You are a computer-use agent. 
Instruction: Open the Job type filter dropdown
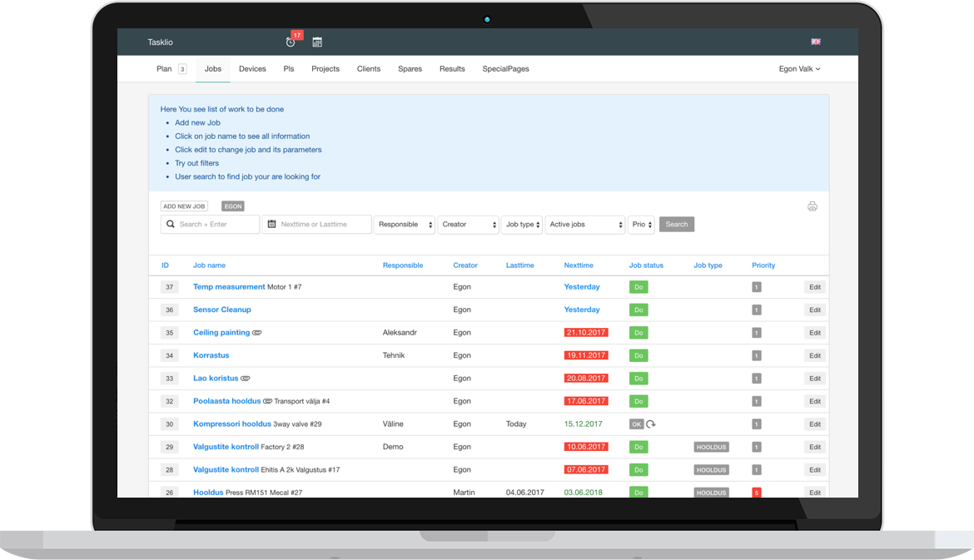tap(522, 224)
